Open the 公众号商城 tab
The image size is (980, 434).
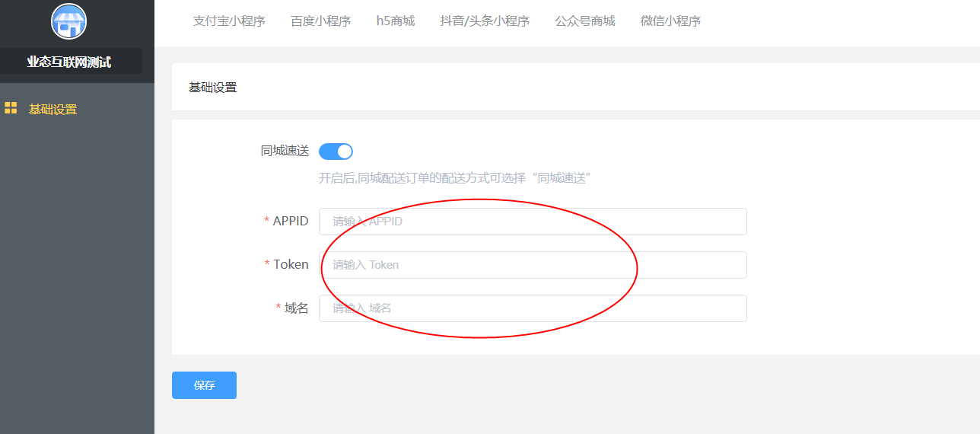pyautogui.click(x=584, y=21)
